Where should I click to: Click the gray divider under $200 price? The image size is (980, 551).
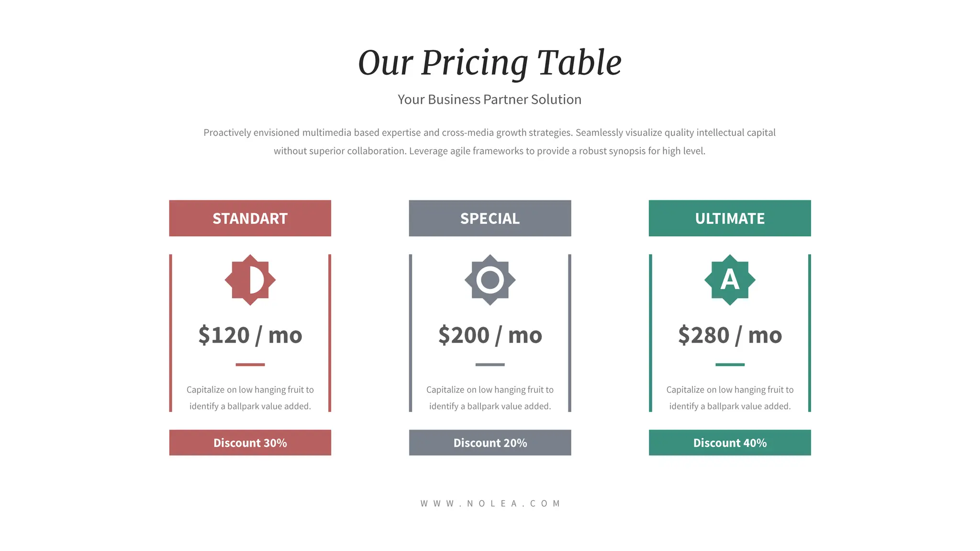point(490,364)
